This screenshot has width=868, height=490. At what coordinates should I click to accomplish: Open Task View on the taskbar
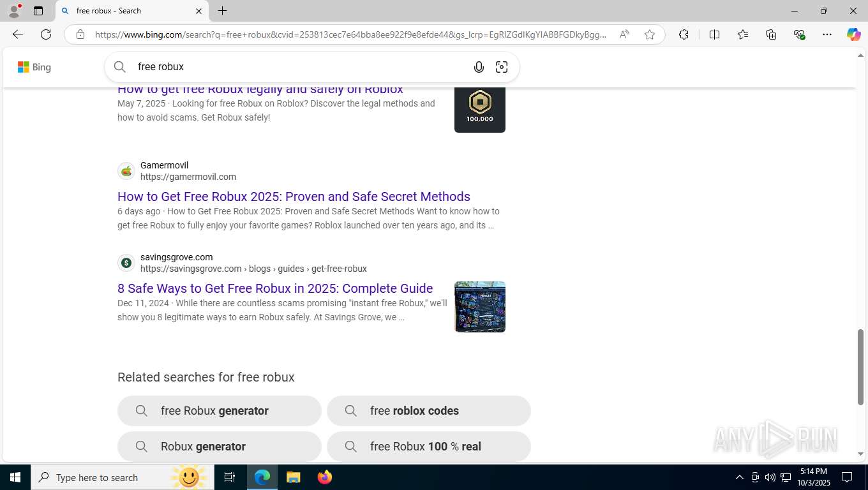230,477
